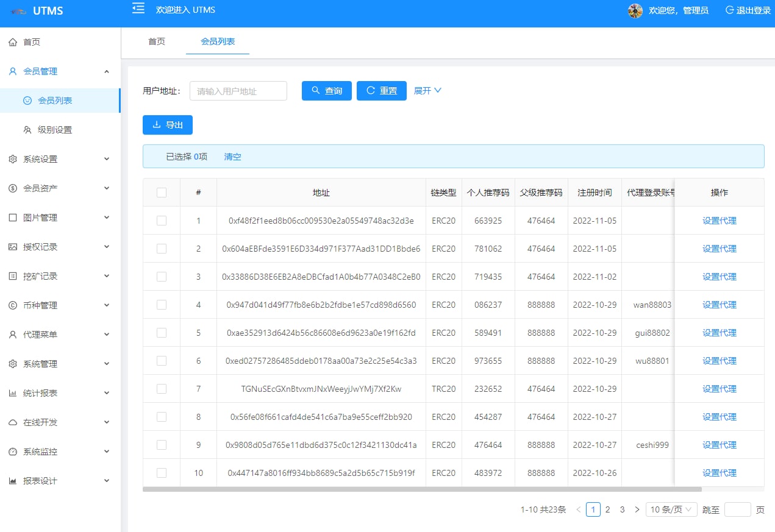Image resolution: width=775 pixels, height=532 pixels.
Task: Click the user icon beside 会员管理
Action: (13, 71)
